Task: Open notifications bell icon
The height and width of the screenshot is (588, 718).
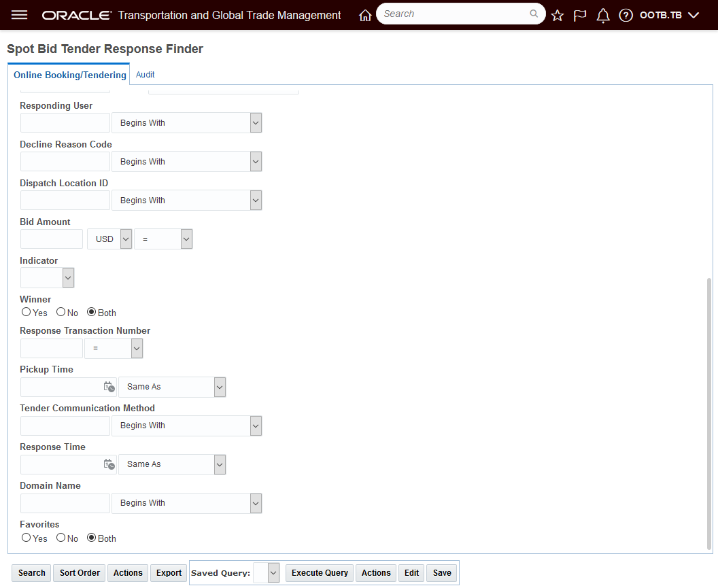Action: (602, 16)
